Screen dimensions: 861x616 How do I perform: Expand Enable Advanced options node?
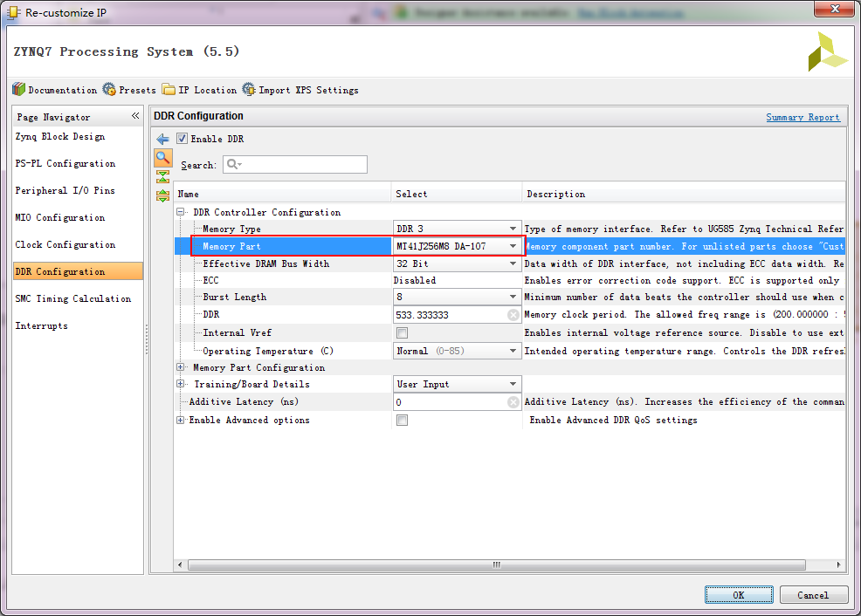click(180, 421)
